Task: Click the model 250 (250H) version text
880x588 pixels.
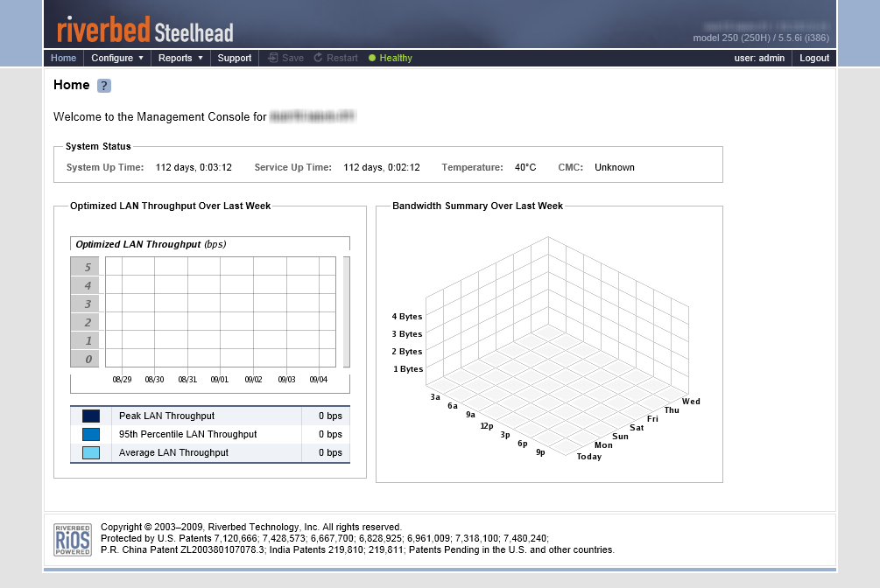Action: point(761,38)
